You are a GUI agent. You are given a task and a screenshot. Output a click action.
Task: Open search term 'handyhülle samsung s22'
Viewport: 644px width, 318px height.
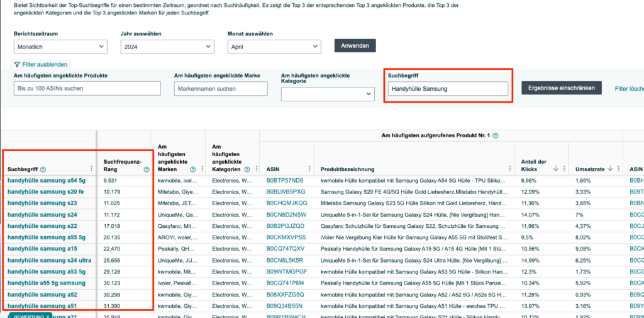tap(42, 226)
